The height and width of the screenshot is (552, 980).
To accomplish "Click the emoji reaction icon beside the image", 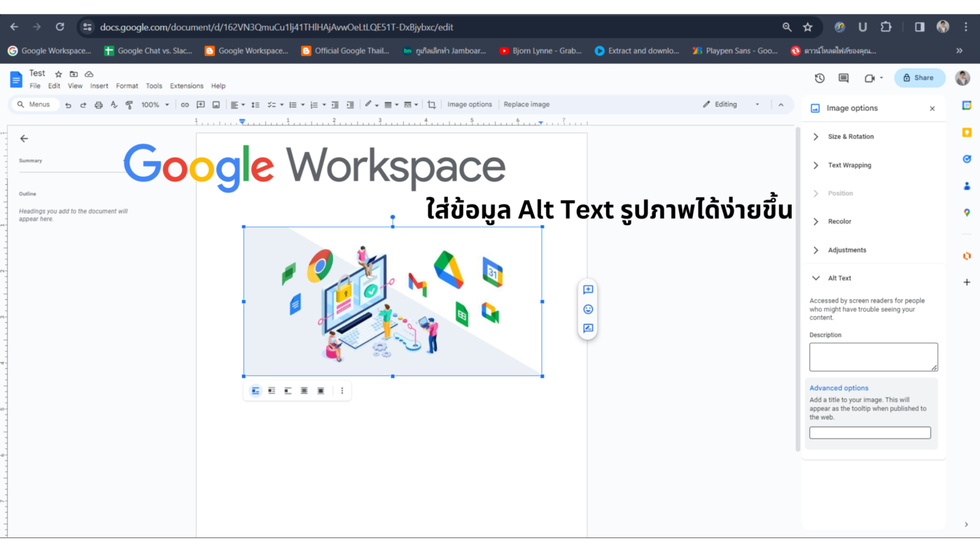I will point(587,309).
